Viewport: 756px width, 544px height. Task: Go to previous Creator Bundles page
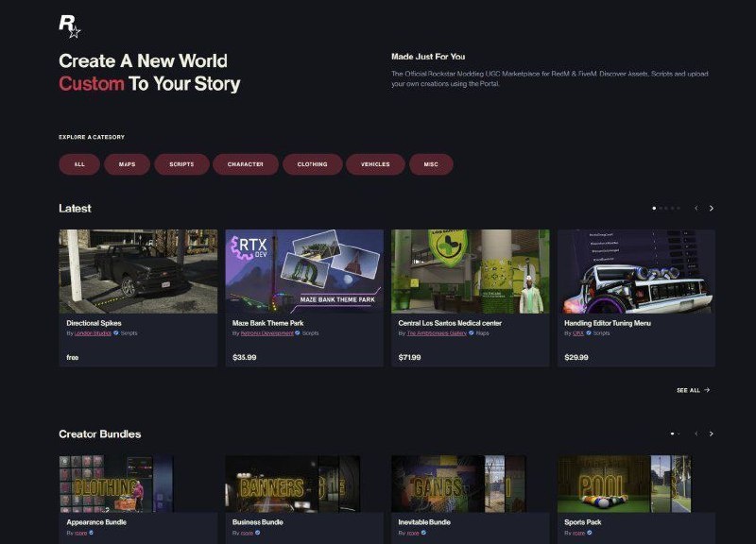point(696,433)
